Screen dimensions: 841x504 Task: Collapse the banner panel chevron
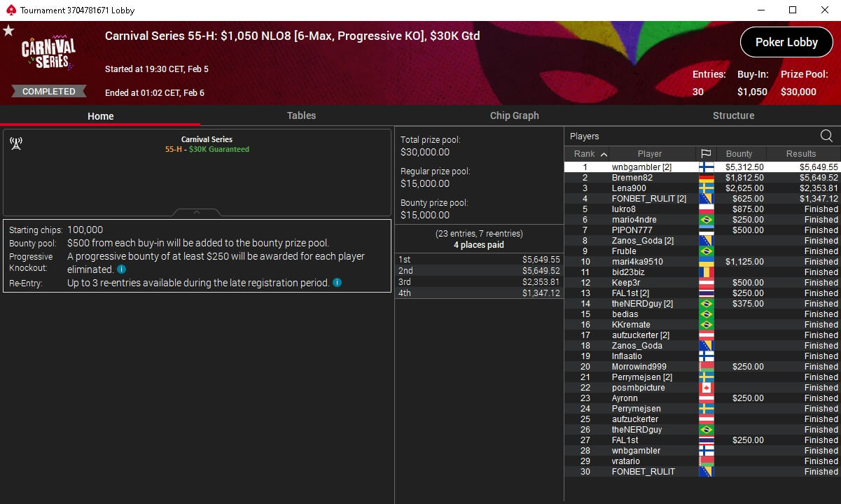click(197, 211)
